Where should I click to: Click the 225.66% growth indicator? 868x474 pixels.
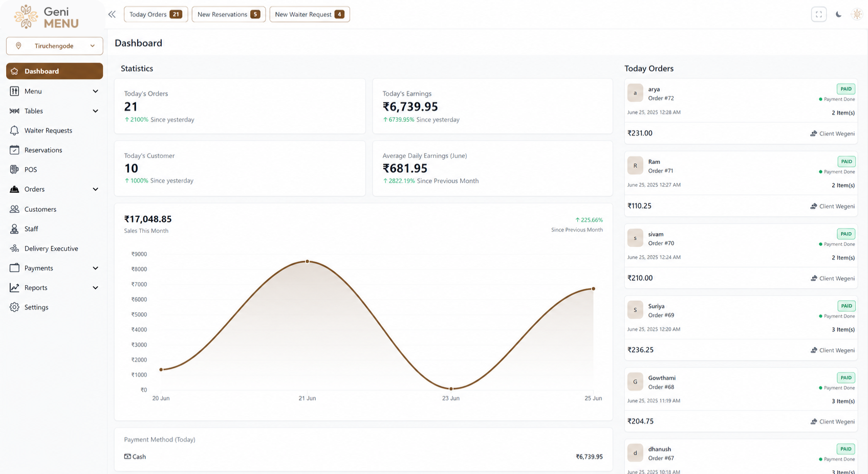click(x=589, y=220)
